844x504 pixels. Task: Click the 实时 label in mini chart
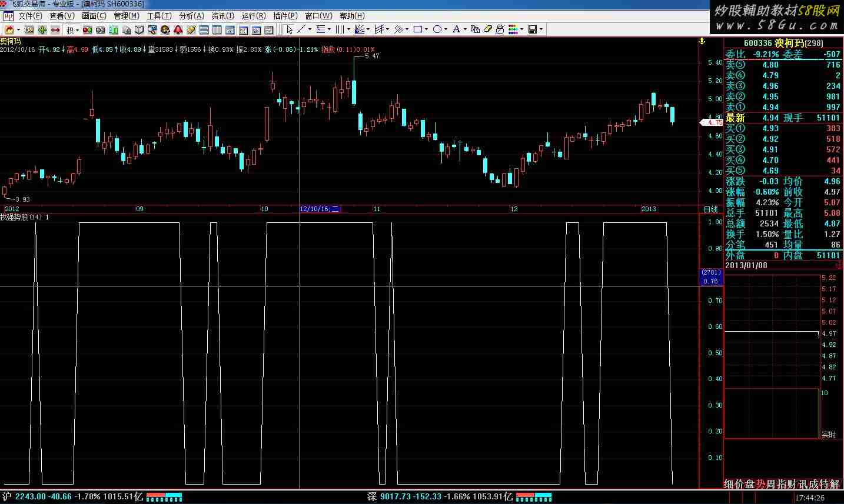829,435
